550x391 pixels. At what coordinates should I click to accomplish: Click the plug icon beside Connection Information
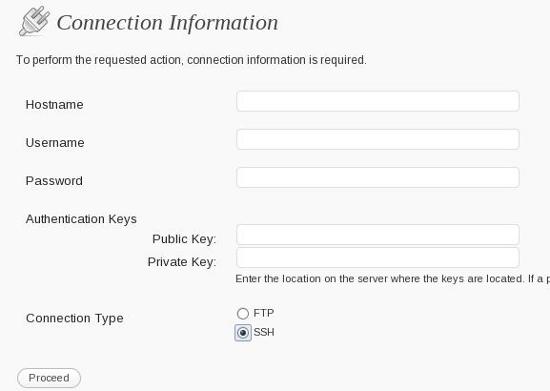[x=34, y=21]
